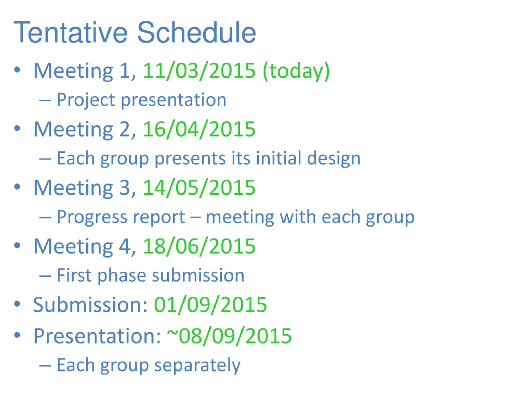Click the words meeting with each group

[x=310, y=217]
